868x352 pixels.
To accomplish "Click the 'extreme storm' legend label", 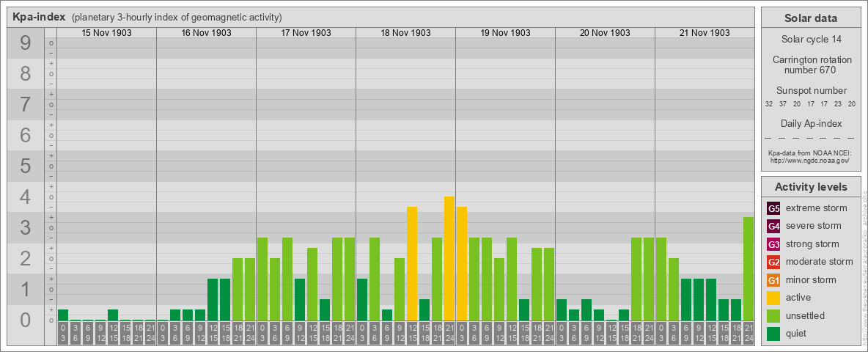I will pyautogui.click(x=817, y=208).
